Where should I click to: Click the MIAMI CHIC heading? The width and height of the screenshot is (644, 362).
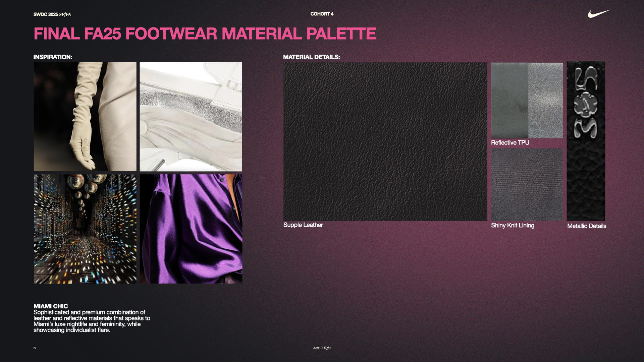click(50, 306)
